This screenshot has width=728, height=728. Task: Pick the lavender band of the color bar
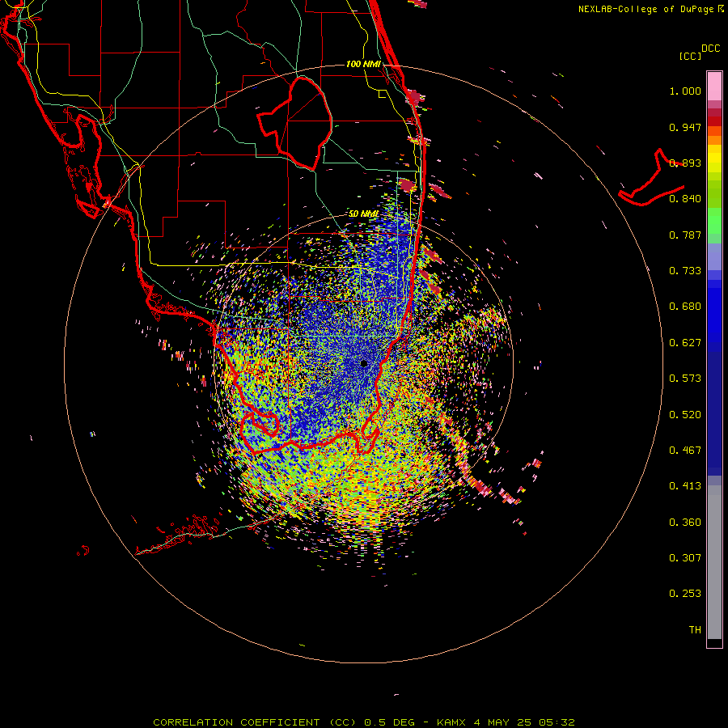pos(714,256)
